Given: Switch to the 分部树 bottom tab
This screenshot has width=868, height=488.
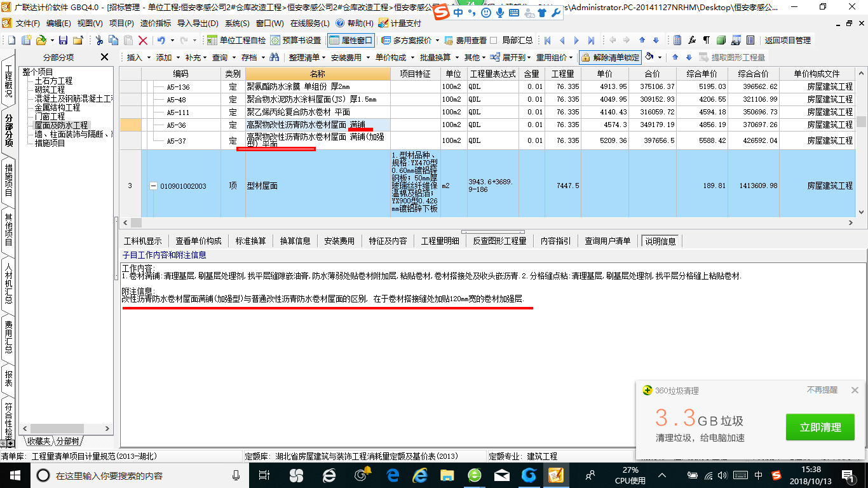Looking at the screenshot, I should [x=67, y=441].
